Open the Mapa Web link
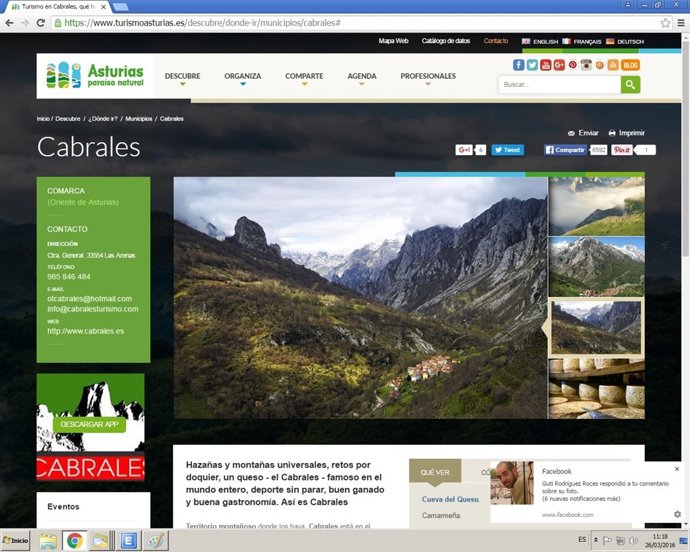 click(393, 41)
